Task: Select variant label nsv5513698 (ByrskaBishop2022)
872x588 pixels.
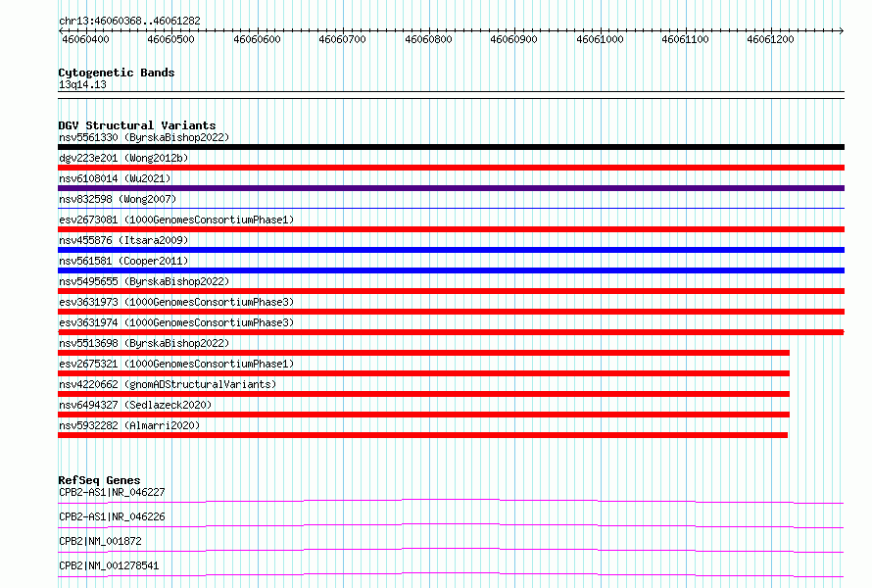Action: coord(144,343)
